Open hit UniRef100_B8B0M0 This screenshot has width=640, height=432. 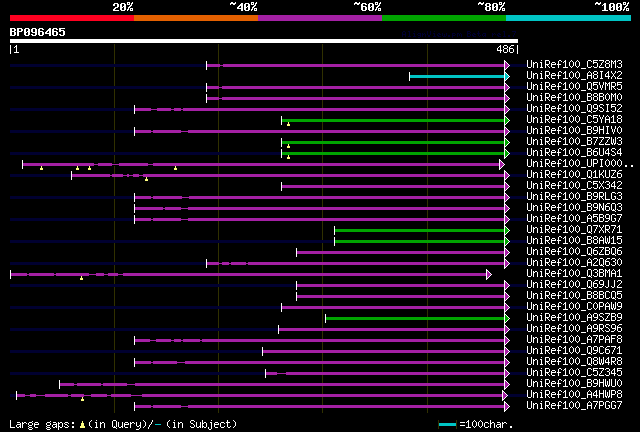pyautogui.click(x=574, y=98)
